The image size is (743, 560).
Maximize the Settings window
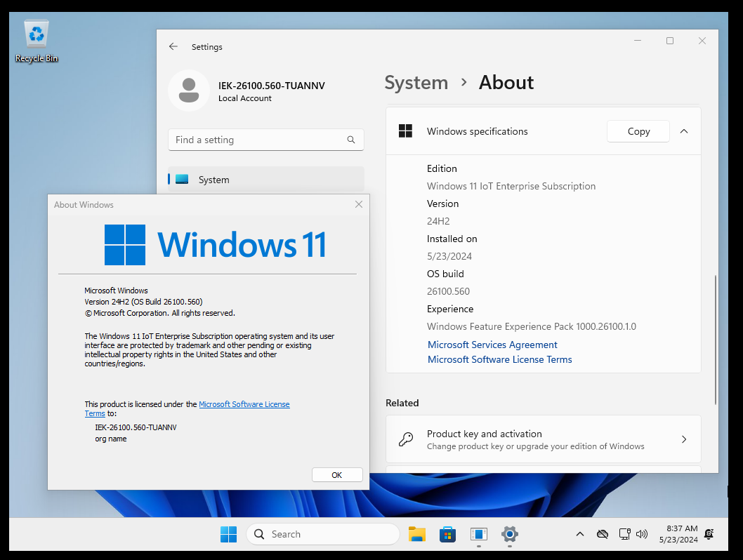point(669,41)
